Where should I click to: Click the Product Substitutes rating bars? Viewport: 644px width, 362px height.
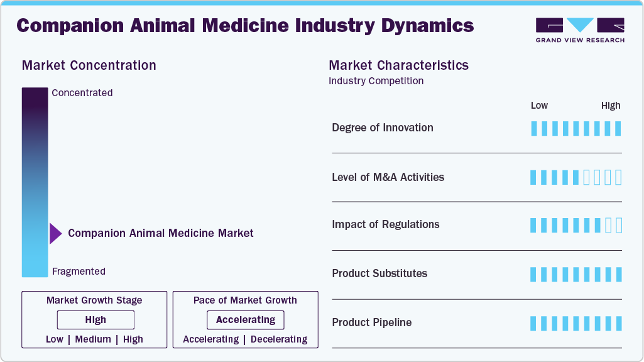coord(576,274)
